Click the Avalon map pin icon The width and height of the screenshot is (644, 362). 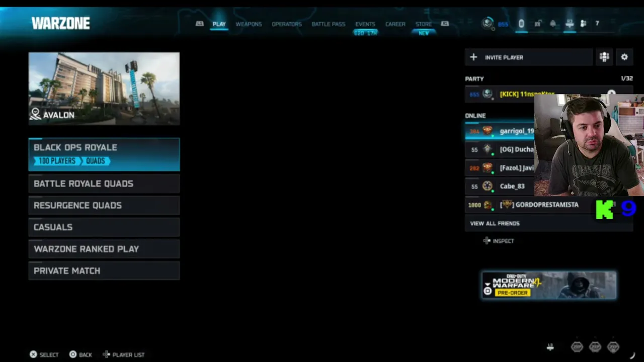pyautogui.click(x=35, y=115)
